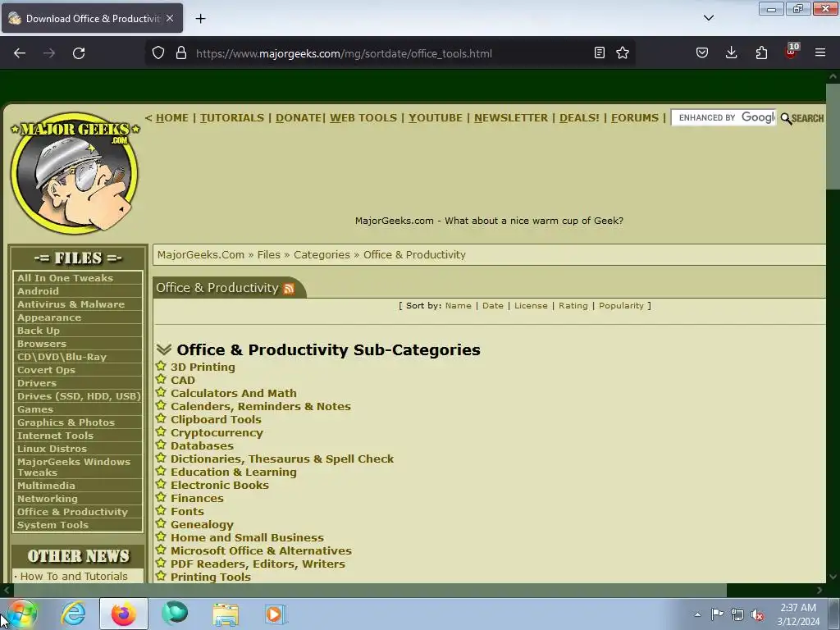The image size is (840, 630).
Task: Open System Tools in Files sidebar
Action: [52, 525]
